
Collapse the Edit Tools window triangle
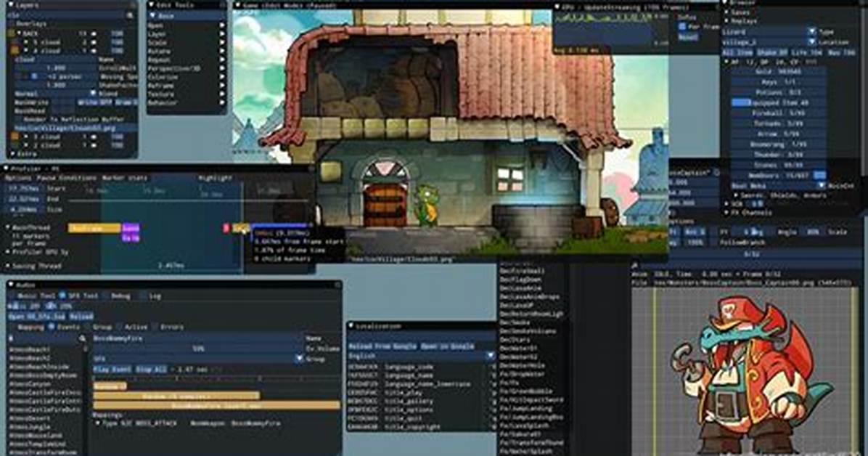pos(152,5)
